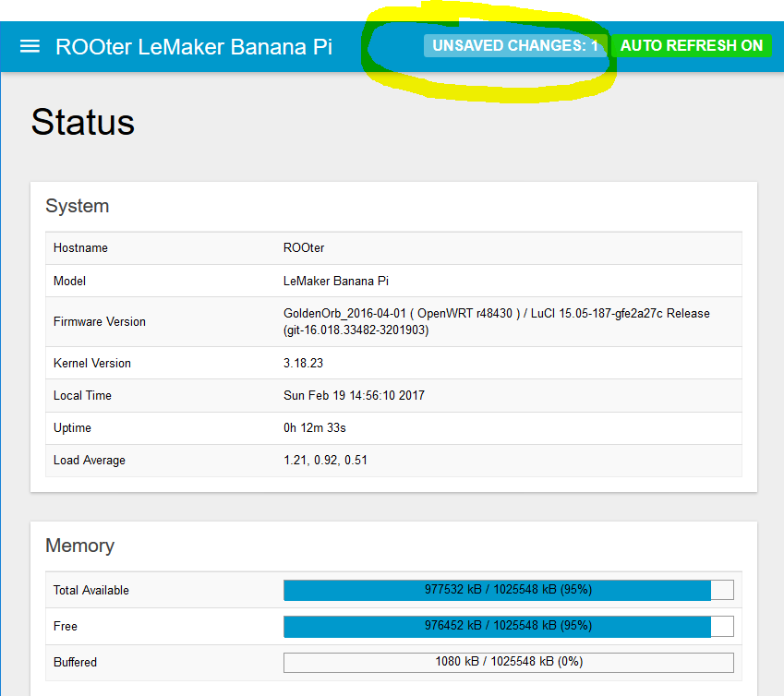784x696 pixels.
Task: Select the Sun Feb 19 local time value
Action: pos(354,396)
